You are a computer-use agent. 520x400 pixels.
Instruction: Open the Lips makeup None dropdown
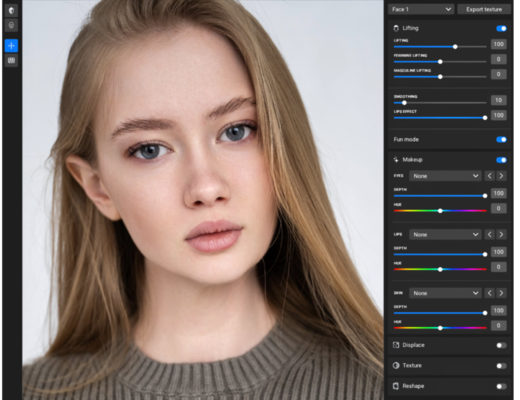coord(445,234)
